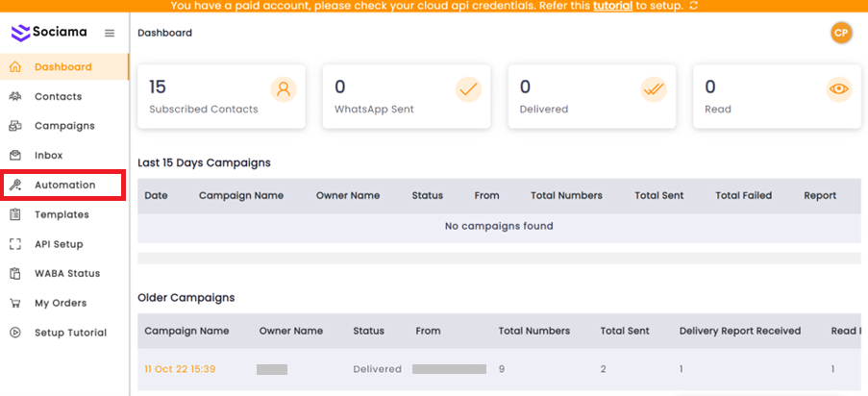Viewport: 868px width, 396px height.
Task: Open the Automation menu item
Action: point(64,185)
